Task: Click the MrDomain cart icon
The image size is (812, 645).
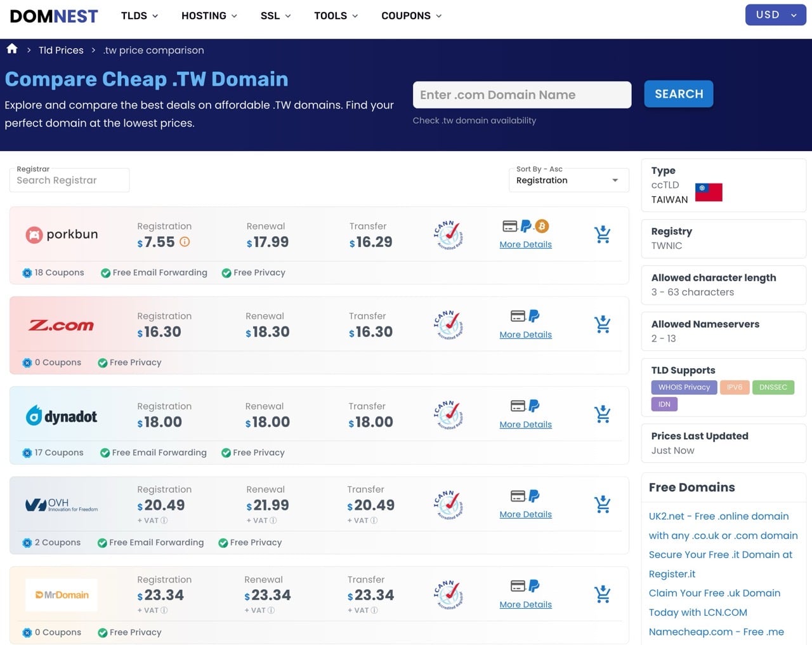Action: (x=602, y=595)
